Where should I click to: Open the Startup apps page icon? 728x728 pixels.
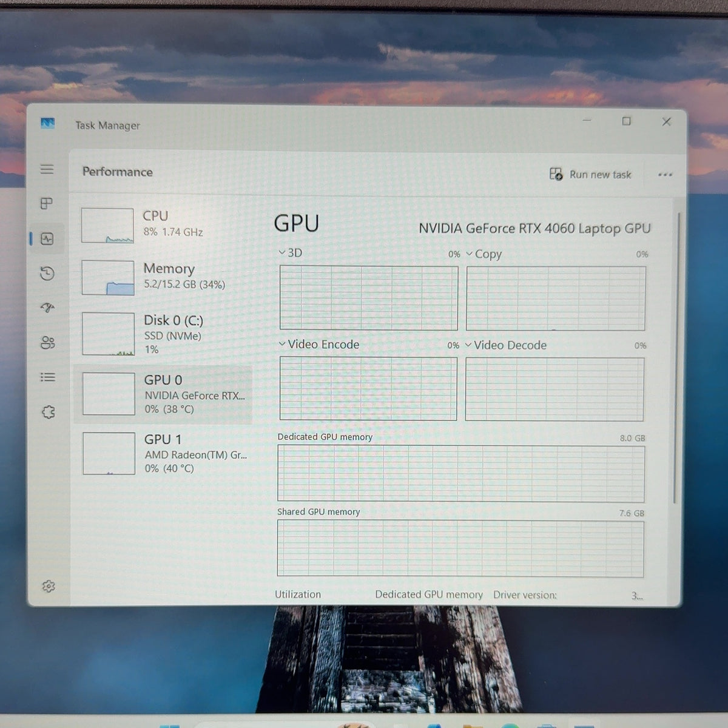point(47,308)
